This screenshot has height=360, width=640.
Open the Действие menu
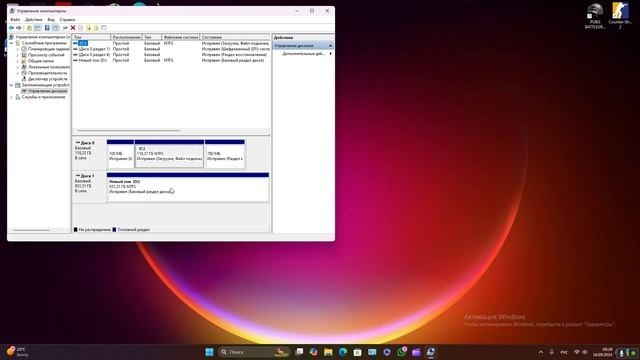pos(33,20)
